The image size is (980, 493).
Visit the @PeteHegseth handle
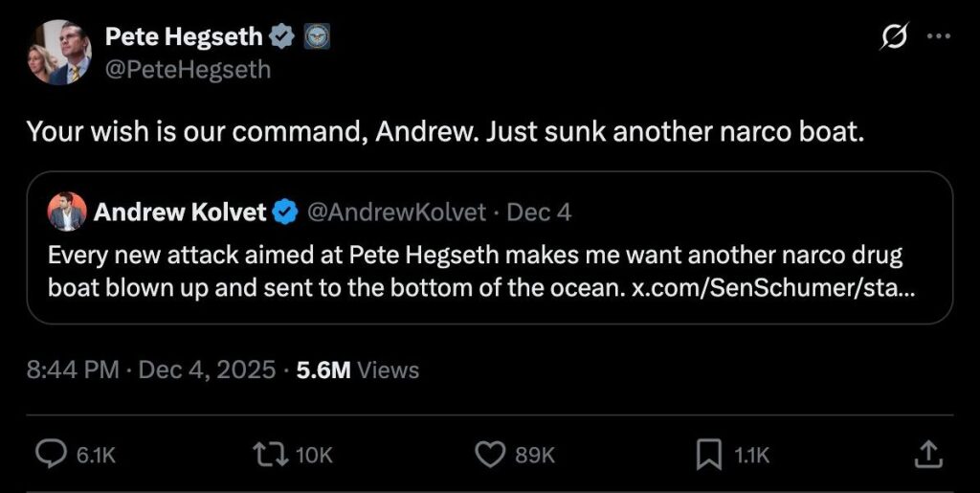tap(188, 69)
